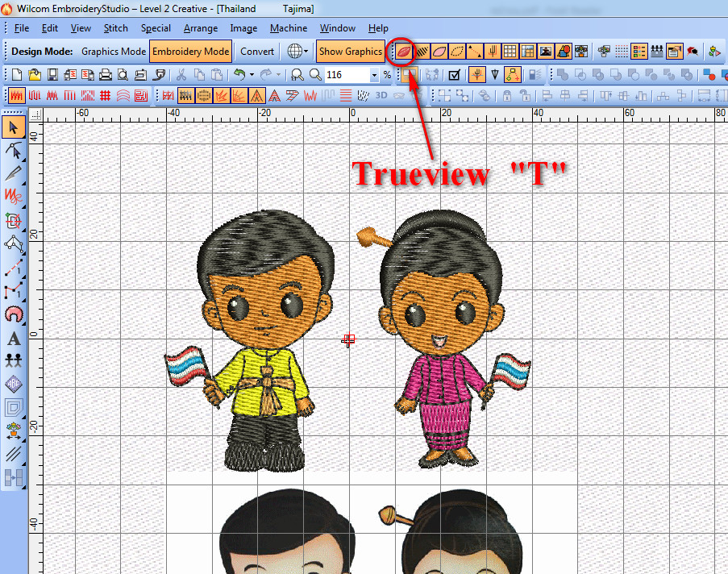Open the File menu
Viewport: 728px width, 574px height.
pos(21,28)
